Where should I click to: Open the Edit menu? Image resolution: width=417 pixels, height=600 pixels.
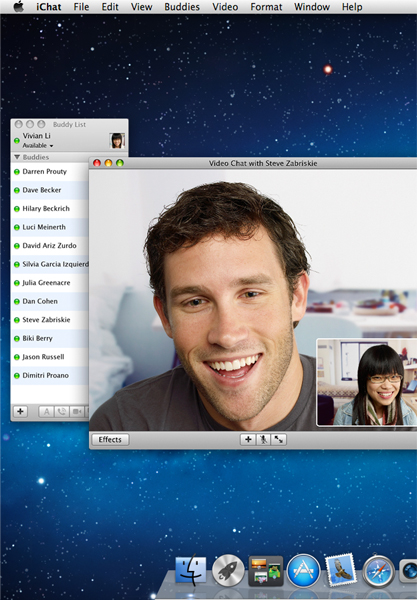[x=110, y=7]
